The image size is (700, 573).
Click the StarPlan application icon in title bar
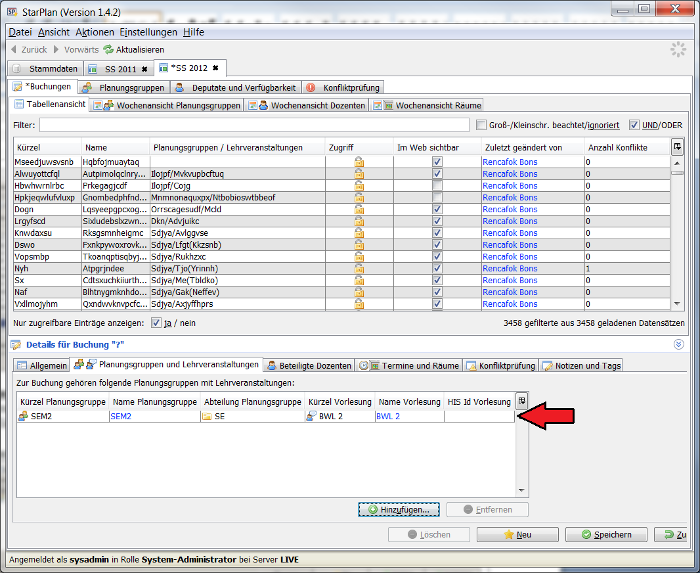pos(12,12)
